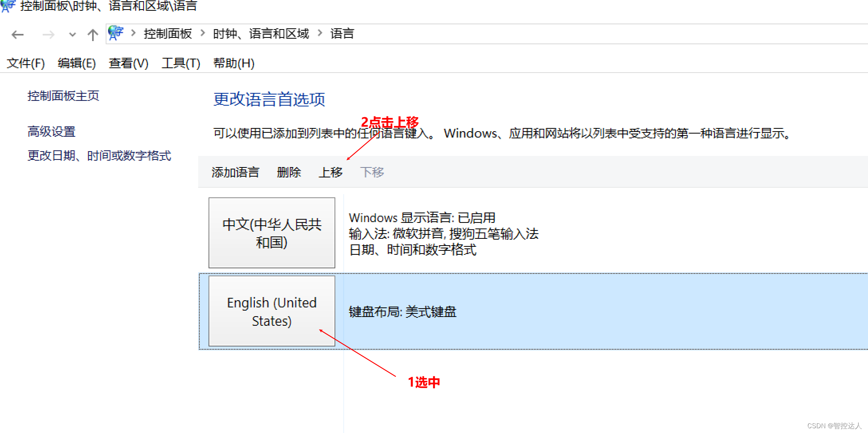The height and width of the screenshot is (433, 868).
Task: Open the 编辑(E) menu
Action: (x=77, y=63)
